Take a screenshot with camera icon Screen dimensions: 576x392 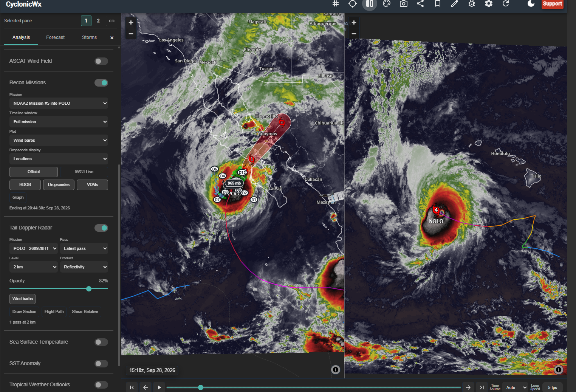[404, 4]
